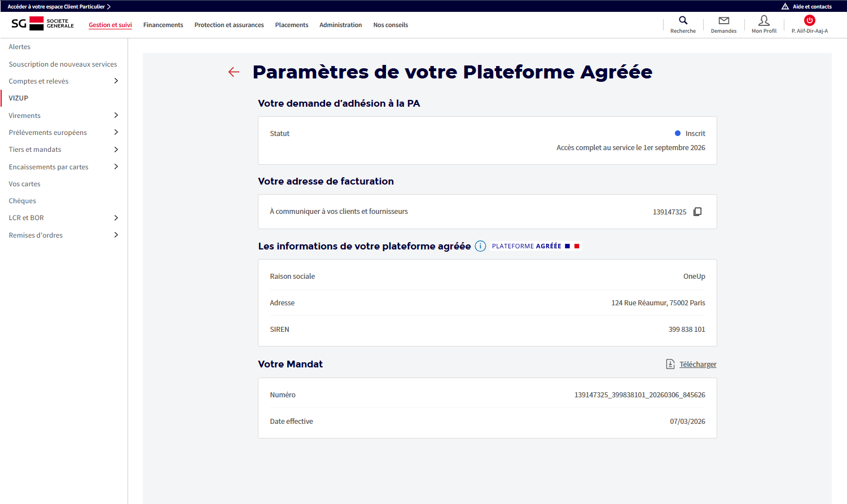
Task: Select Tiers et mandats sidebar label
Action: point(35,150)
